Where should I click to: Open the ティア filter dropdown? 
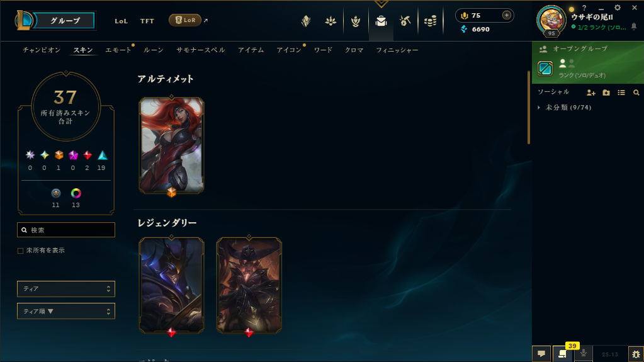pos(66,289)
